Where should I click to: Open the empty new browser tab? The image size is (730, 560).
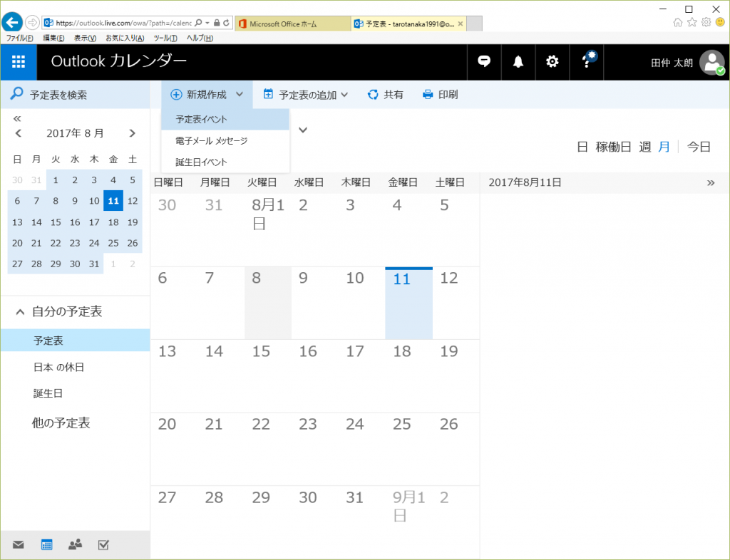pyautogui.click(x=474, y=24)
